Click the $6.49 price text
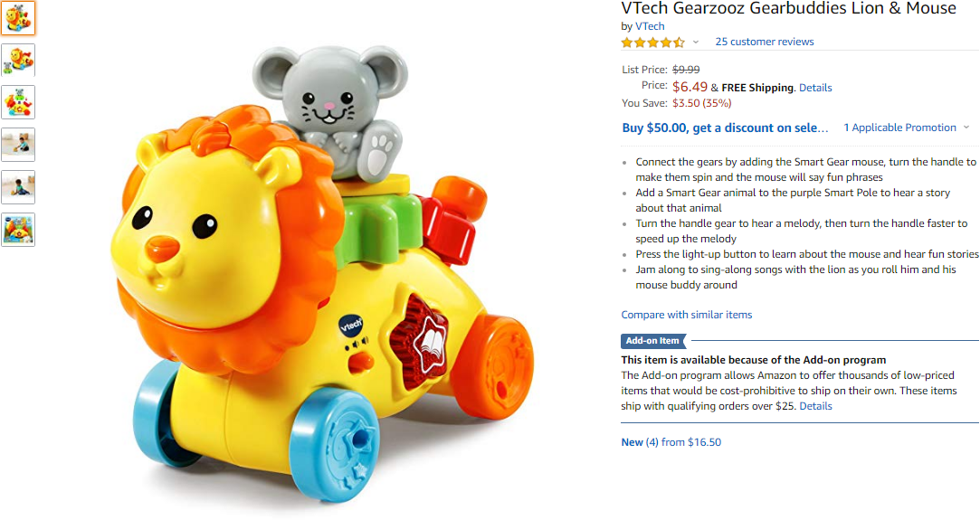The width and height of the screenshot is (980, 520). tap(690, 87)
